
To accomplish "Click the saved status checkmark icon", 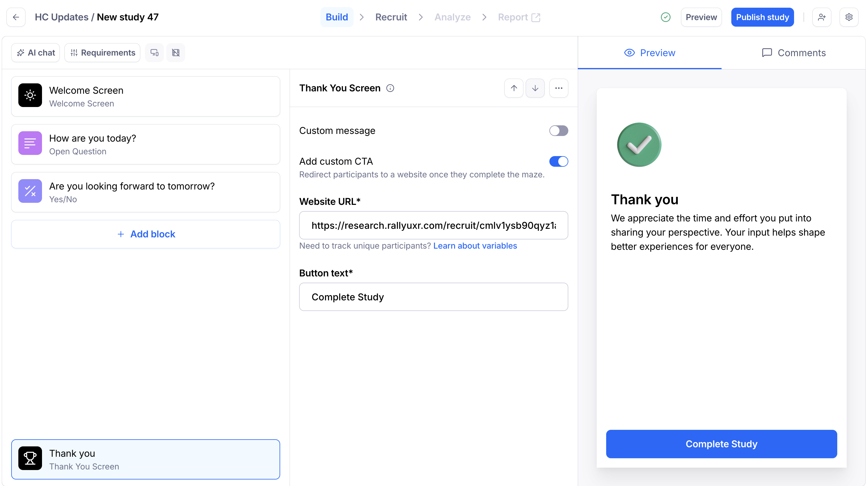I will pos(665,17).
